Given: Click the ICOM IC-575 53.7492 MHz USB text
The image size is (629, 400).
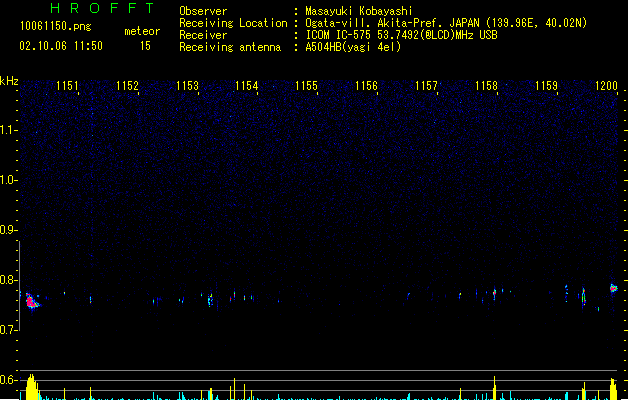Looking at the screenshot, I should [402, 35].
